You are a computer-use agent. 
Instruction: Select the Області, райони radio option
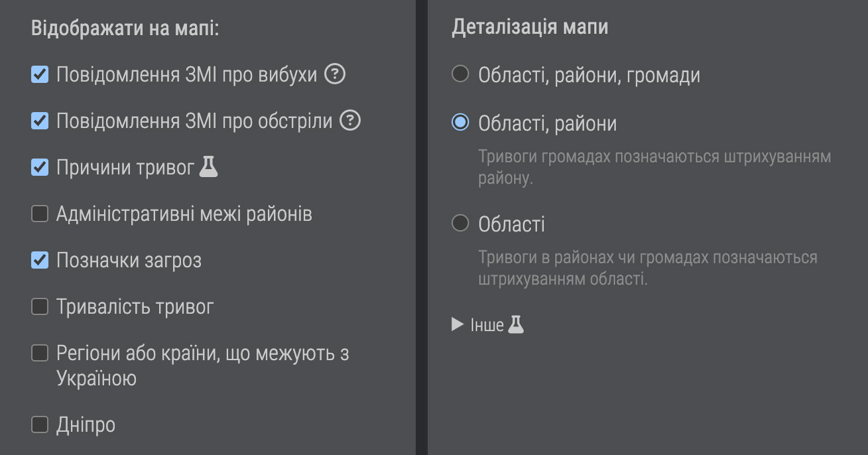(460, 123)
